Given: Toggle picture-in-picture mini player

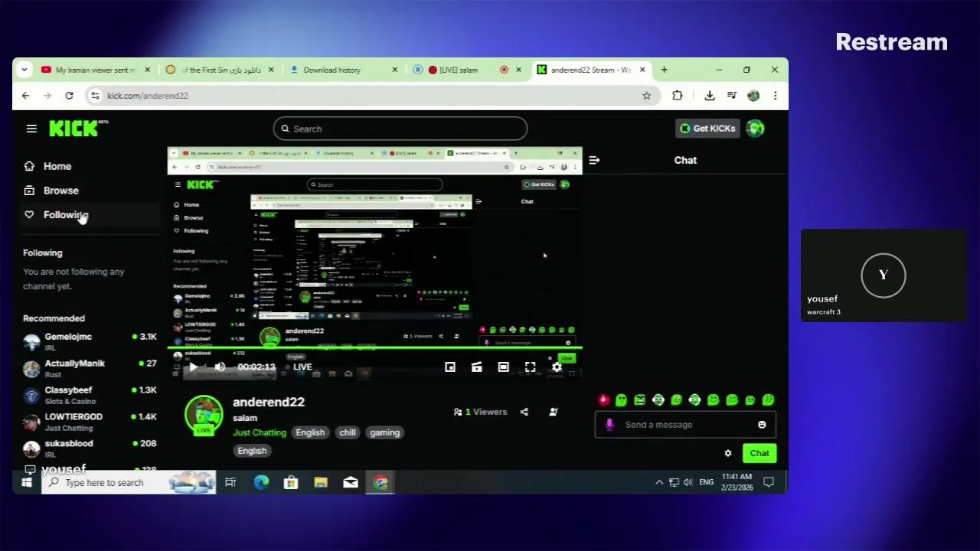Looking at the screenshot, I should click(450, 367).
